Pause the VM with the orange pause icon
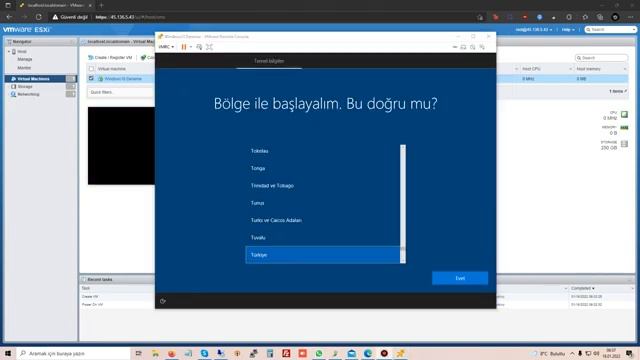This screenshot has width=640, height=360. point(184,47)
